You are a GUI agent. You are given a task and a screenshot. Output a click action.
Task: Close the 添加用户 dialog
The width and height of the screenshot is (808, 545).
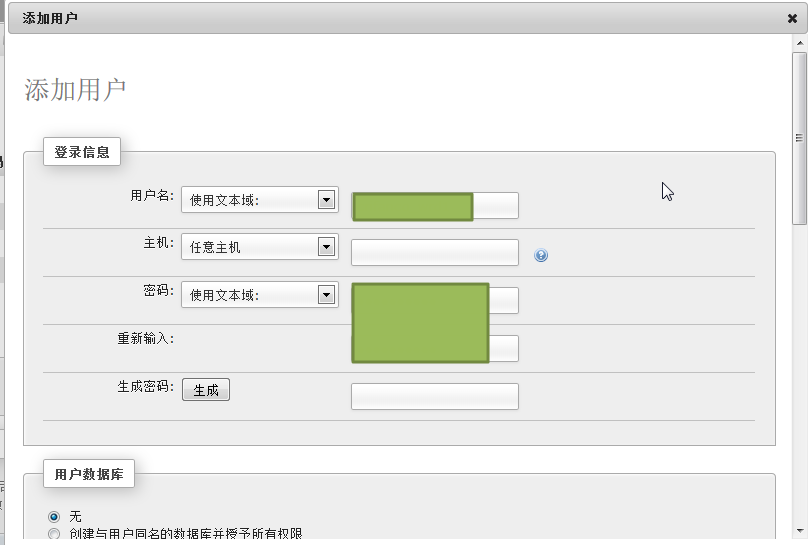[x=792, y=18]
